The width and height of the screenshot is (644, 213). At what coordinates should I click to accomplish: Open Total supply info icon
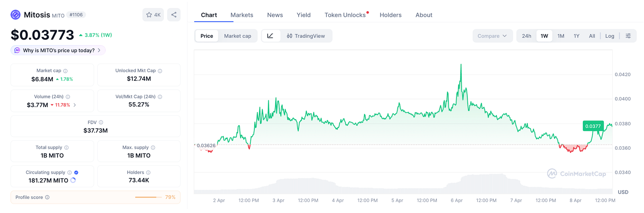66,148
